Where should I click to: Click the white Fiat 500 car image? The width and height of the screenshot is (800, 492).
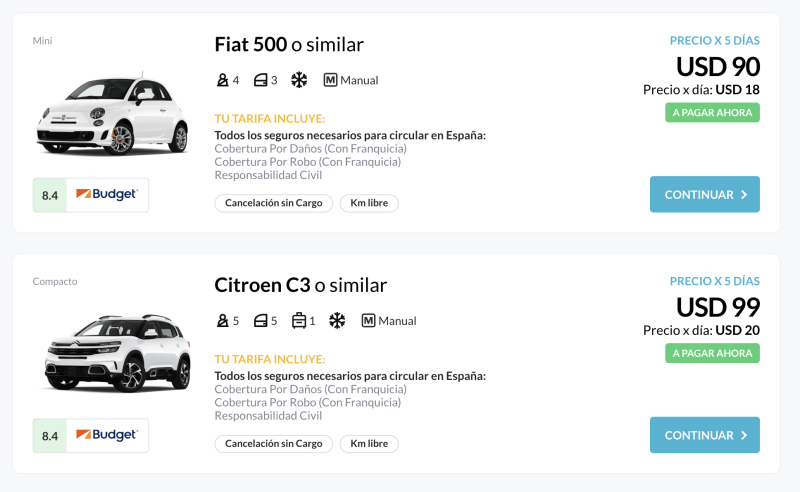tap(112, 115)
